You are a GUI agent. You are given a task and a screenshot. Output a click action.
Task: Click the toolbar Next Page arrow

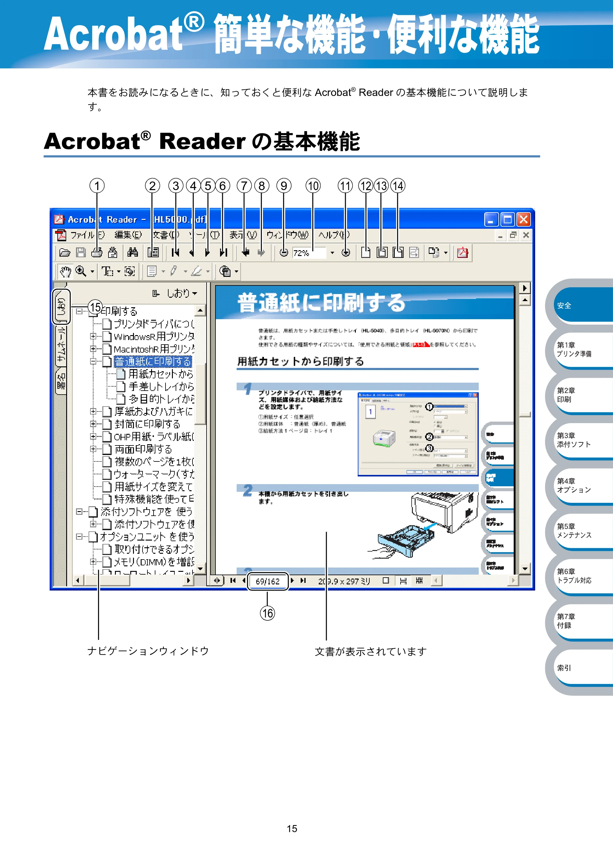tap(207, 253)
